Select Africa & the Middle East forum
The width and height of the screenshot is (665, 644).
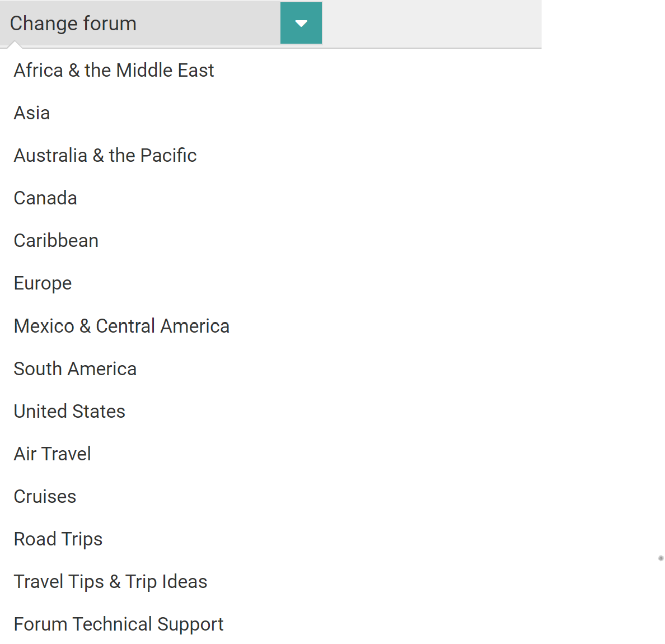tap(114, 71)
